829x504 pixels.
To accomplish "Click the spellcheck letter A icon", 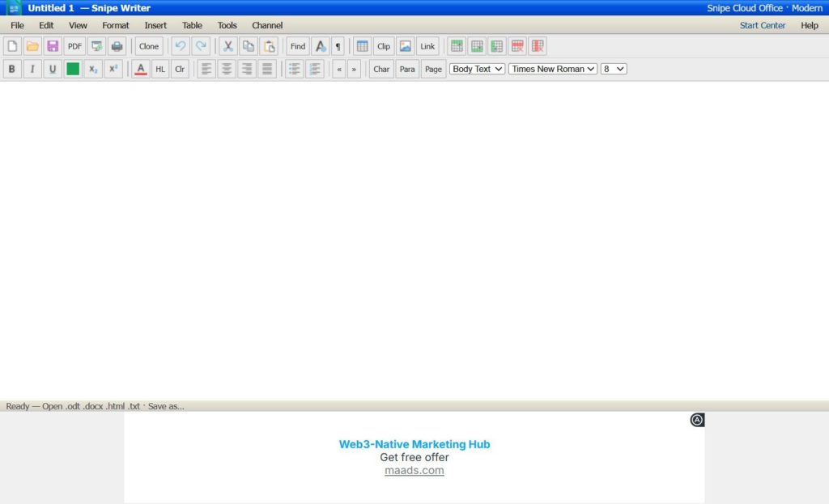I will pos(321,46).
